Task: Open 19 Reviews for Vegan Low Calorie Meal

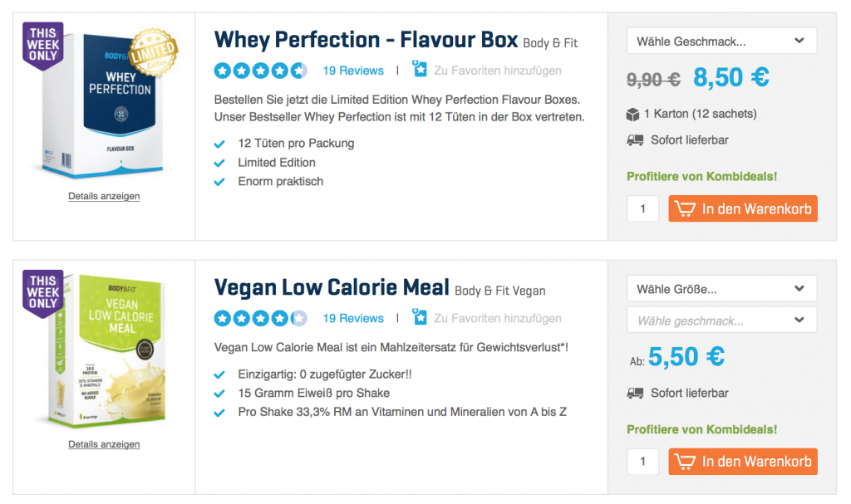Action: (353, 318)
